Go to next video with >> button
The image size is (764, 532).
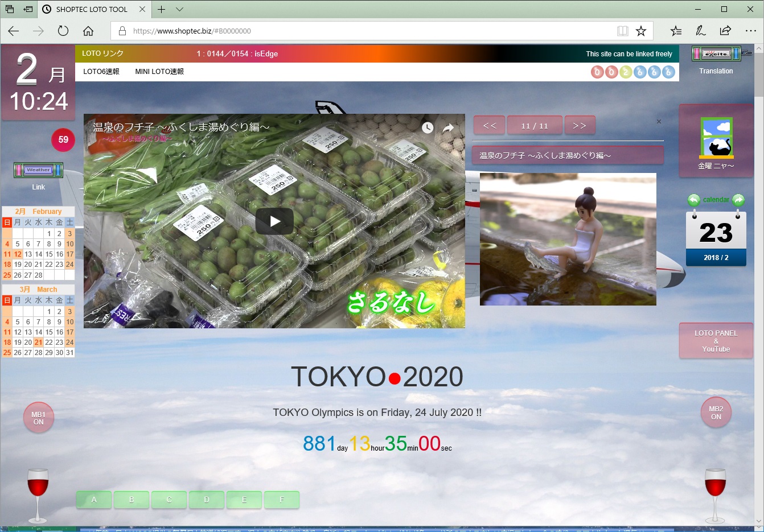pos(580,125)
